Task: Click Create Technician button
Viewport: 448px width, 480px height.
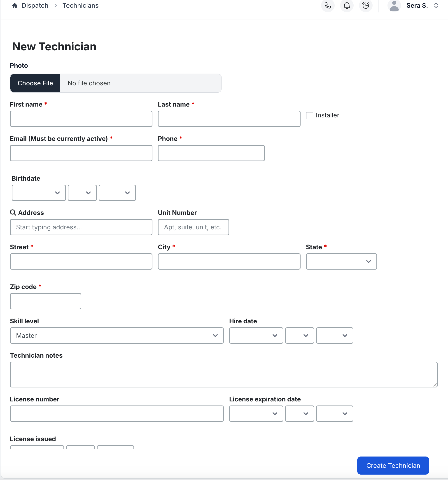Action: (393, 465)
